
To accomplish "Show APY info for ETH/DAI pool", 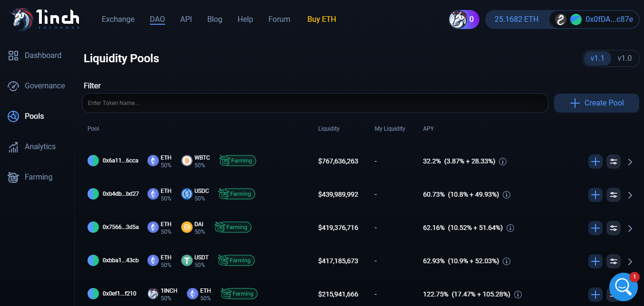I will click(510, 228).
